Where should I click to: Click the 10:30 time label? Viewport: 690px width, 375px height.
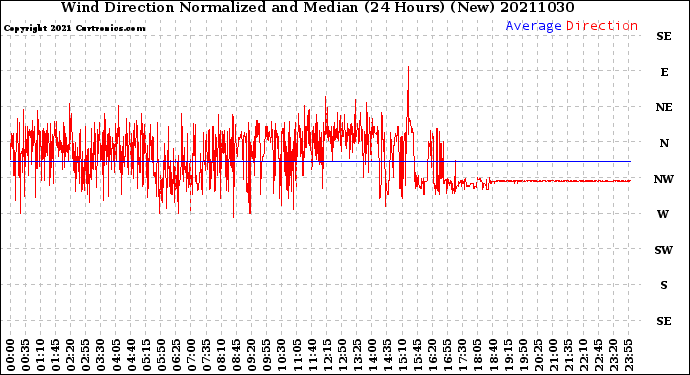(282, 355)
